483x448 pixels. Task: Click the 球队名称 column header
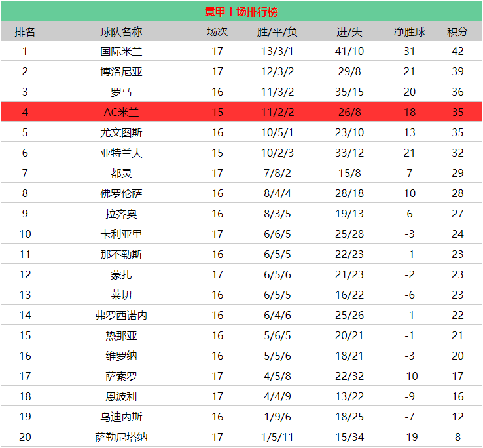[x=121, y=32]
